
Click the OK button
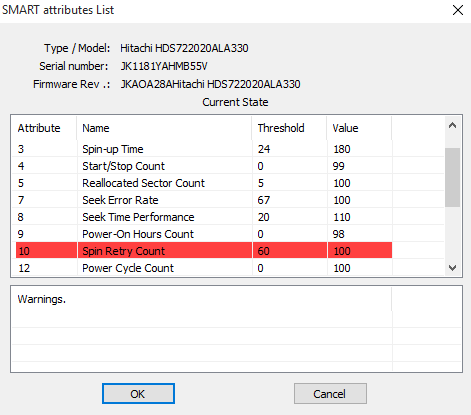tap(138, 394)
